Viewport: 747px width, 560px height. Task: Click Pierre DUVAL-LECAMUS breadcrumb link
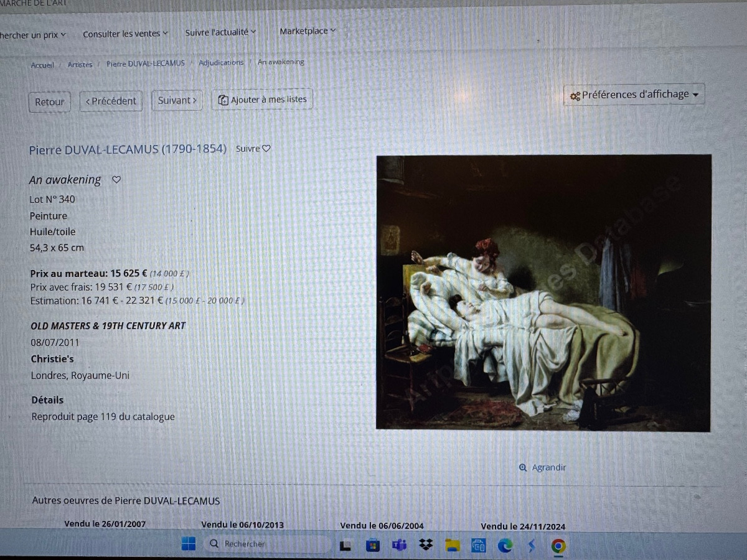(146, 63)
